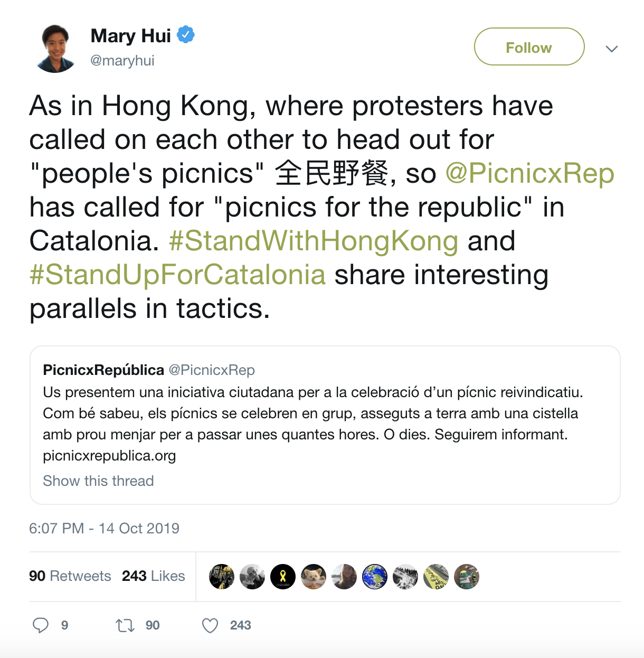Screen dimensions: 644x658
Task: Like the tweet with the heart icon
Action: (x=210, y=626)
